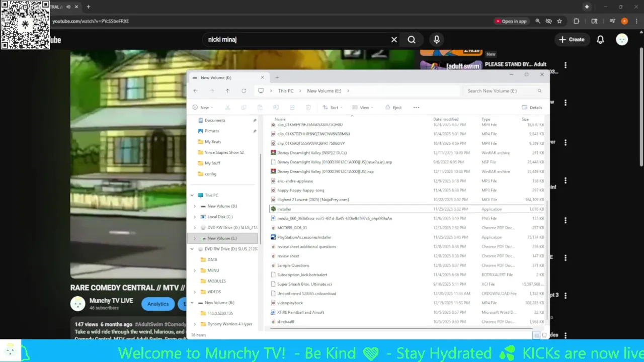Switch to large thumbnails view in status bar

tap(544, 335)
